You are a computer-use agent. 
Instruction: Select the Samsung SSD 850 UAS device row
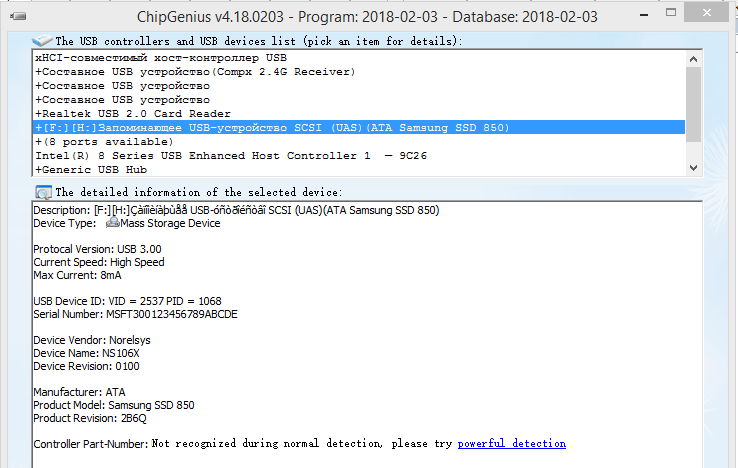pos(360,128)
